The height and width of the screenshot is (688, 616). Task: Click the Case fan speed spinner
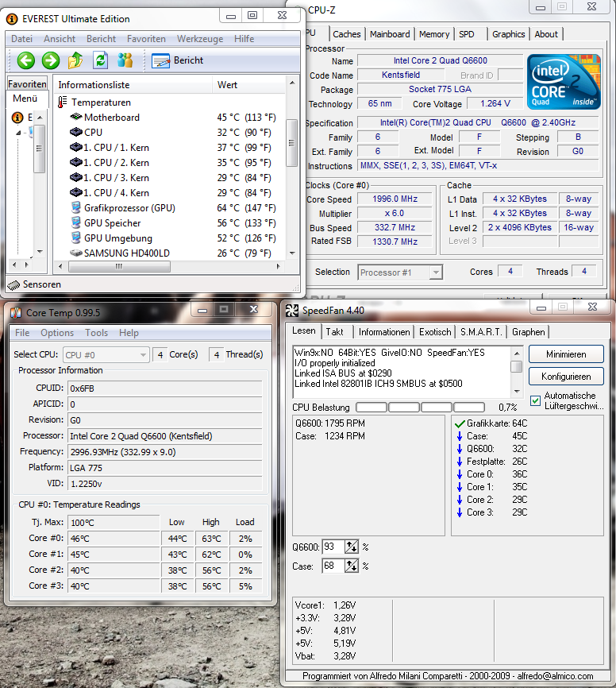click(351, 566)
